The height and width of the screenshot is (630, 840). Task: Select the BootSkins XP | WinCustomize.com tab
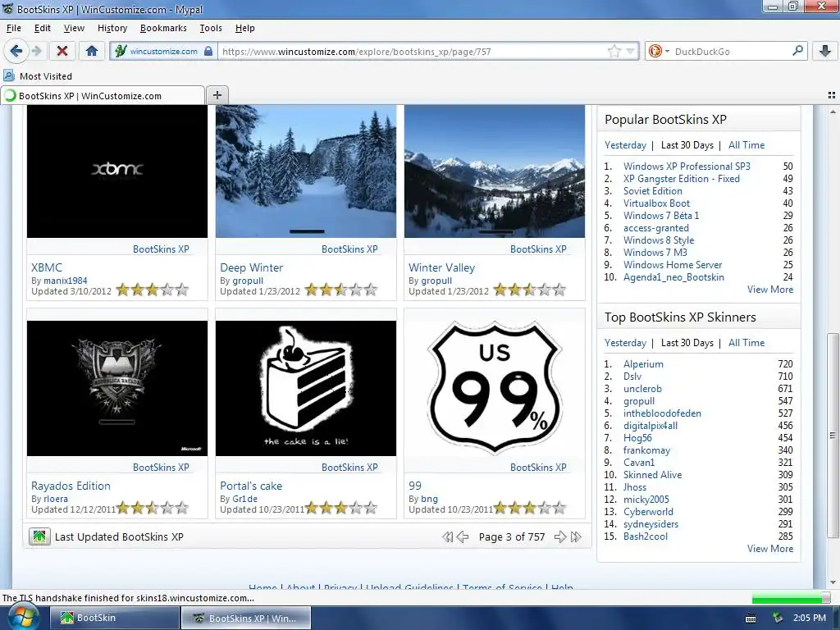click(103, 95)
